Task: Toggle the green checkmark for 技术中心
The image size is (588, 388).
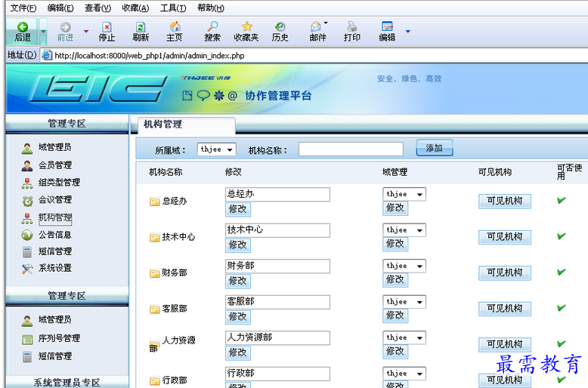Action: [561, 236]
